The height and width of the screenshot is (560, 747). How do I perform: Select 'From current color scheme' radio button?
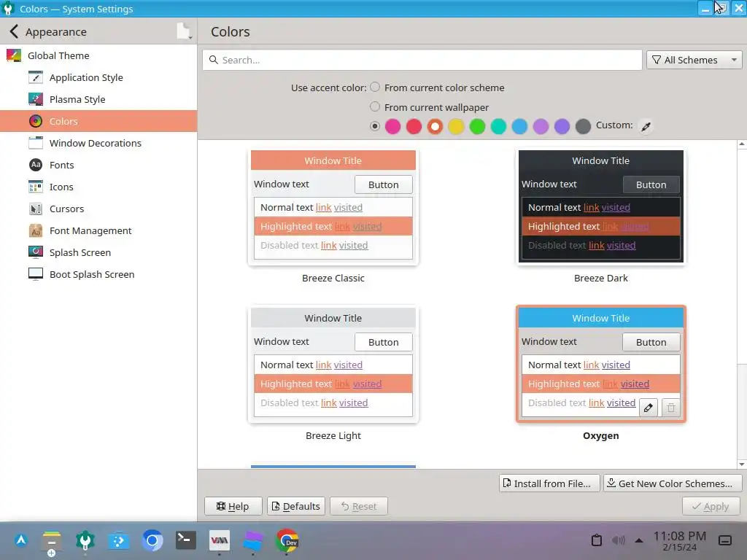(376, 87)
